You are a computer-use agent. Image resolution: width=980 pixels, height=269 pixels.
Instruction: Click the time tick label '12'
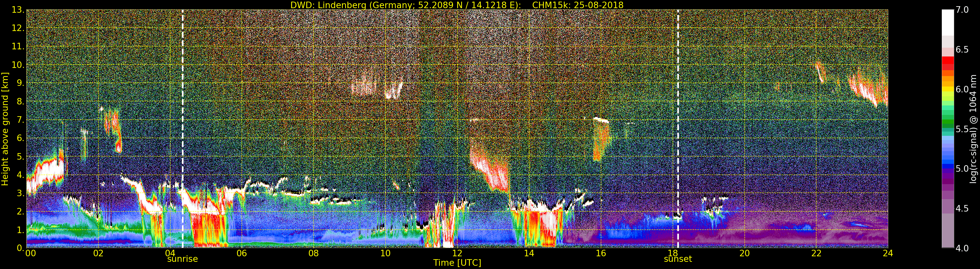pyautogui.click(x=457, y=253)
